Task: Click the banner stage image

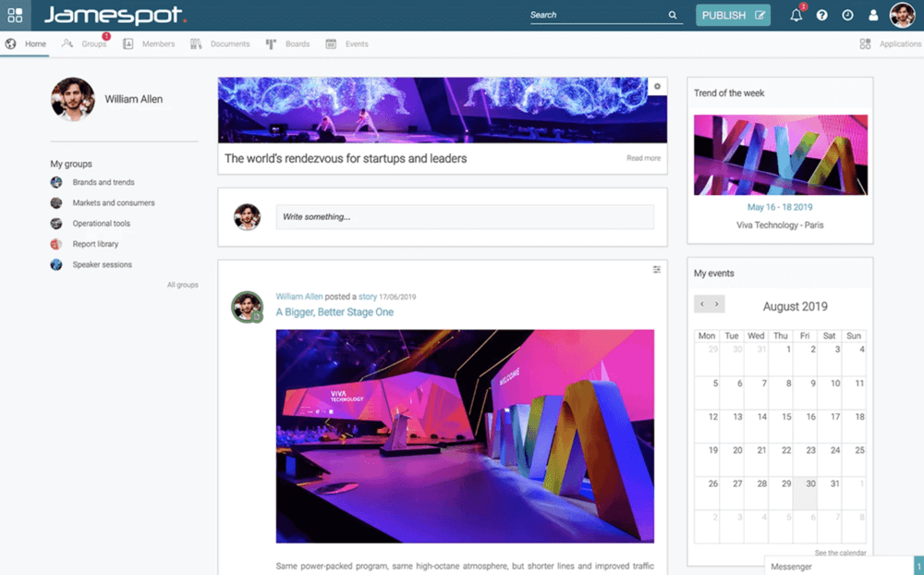Action: point(443,110)
